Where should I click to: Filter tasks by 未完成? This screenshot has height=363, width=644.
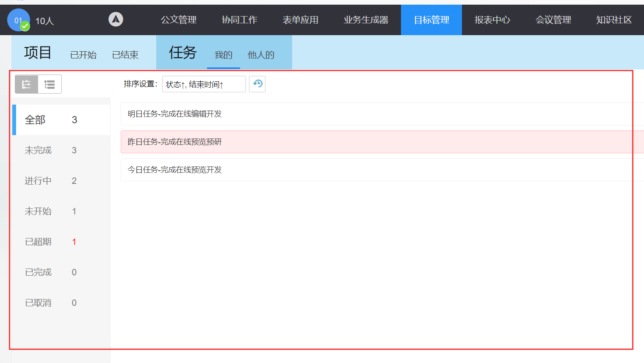pos(61,150)
